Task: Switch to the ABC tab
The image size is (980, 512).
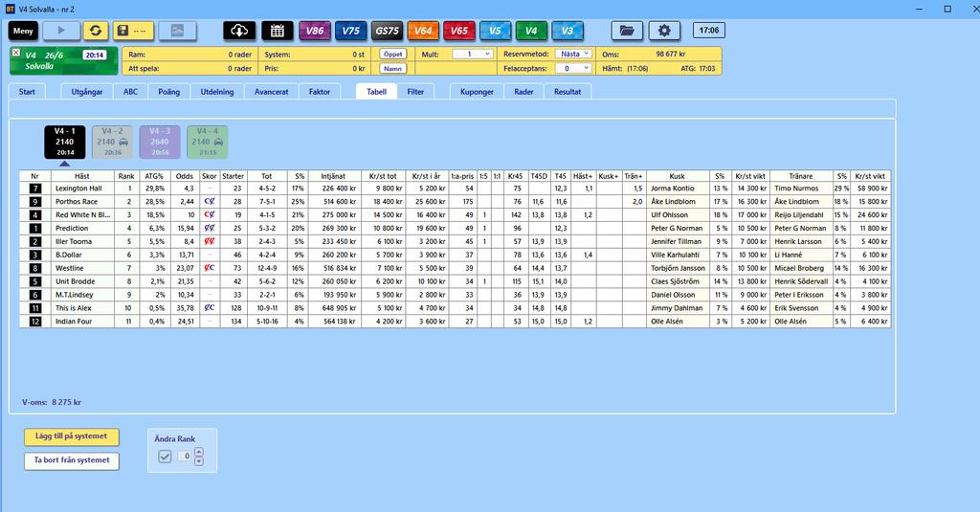Action: 130,92
